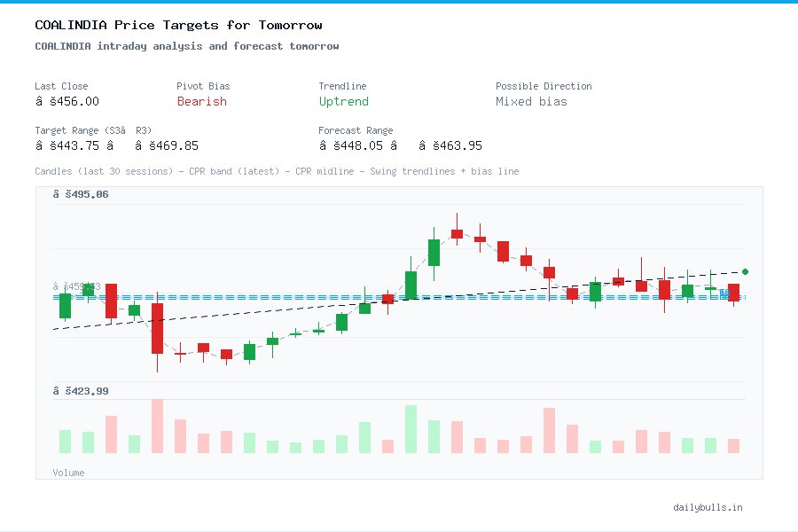This screenshot has width=798, height=532.
Task: Click the leftmost green candle on the chart
Action: tap(65, 306)
